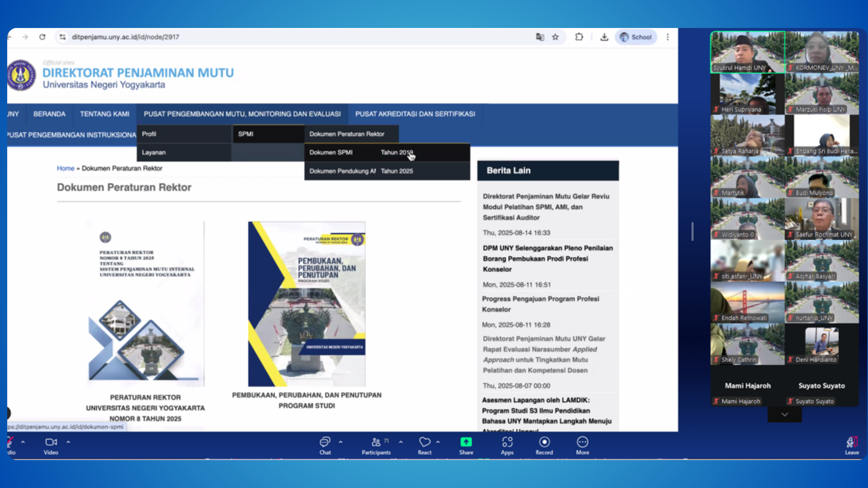Open Peraturan Rektor Nomor 8 Tahun 2025 cover
Viewport: 868px width, 488px height.
pyautogui.click(x=146, y=304)
